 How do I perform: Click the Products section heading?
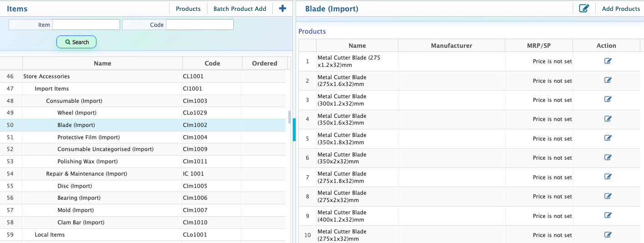click(312, 31)
